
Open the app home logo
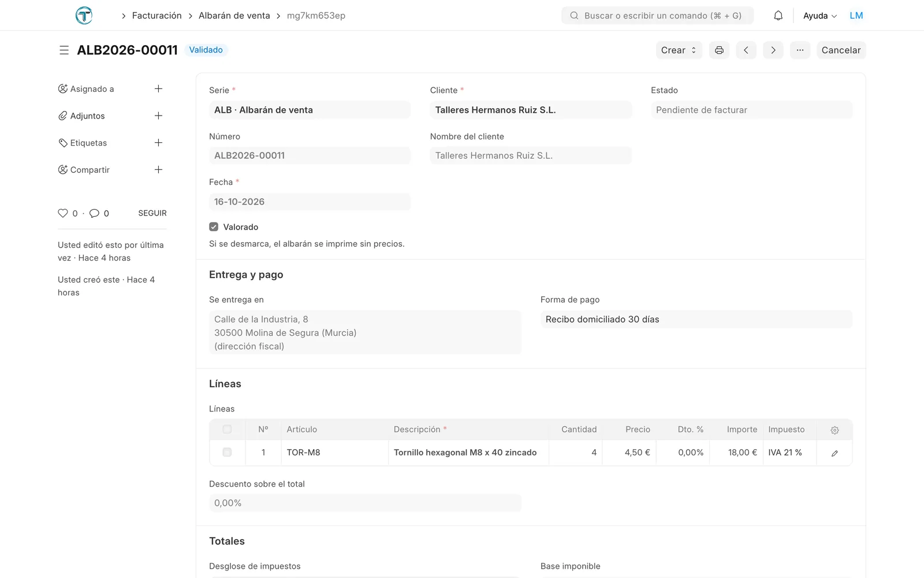(x=84, y=15)
